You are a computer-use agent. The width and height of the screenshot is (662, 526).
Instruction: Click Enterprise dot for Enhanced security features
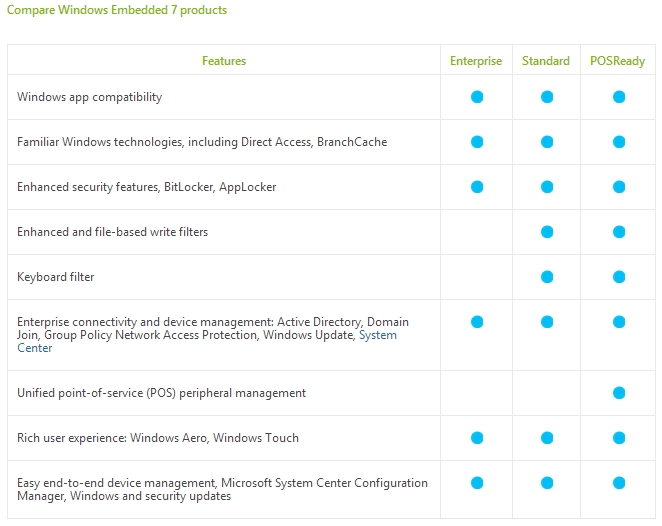point(477,187)
